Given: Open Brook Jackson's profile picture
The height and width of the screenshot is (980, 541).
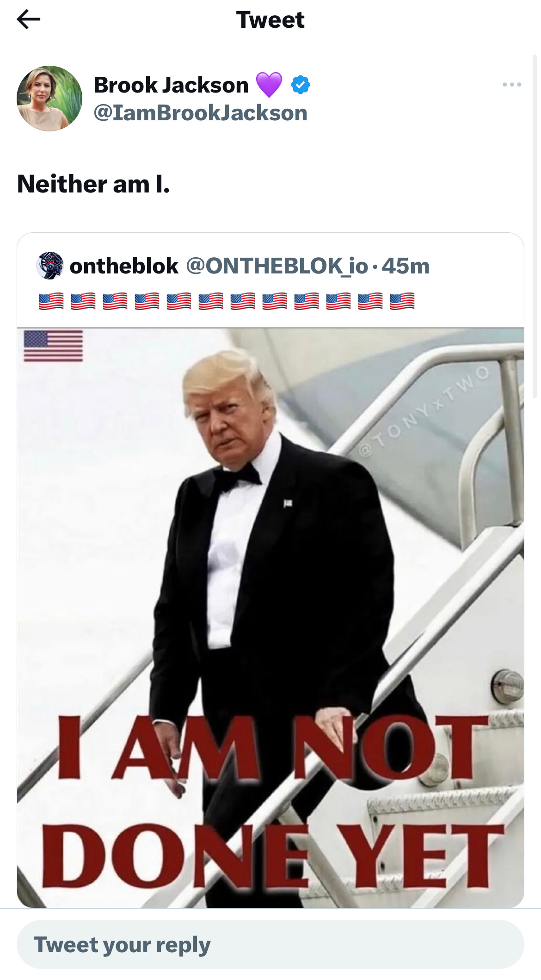Looking at the screenshot, I should tap(49, 99).
